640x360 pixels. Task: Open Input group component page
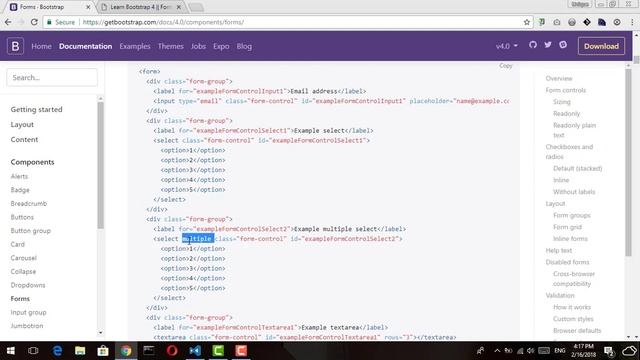28,312
